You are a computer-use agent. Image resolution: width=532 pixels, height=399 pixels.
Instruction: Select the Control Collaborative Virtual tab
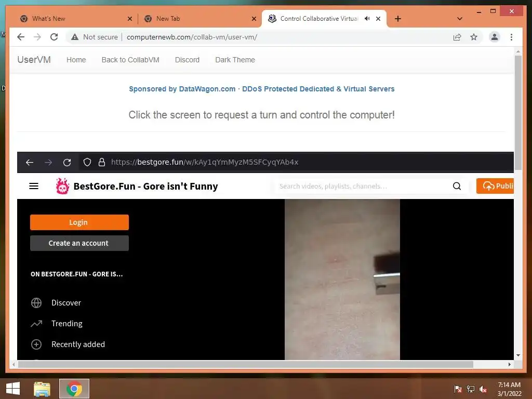319,19
